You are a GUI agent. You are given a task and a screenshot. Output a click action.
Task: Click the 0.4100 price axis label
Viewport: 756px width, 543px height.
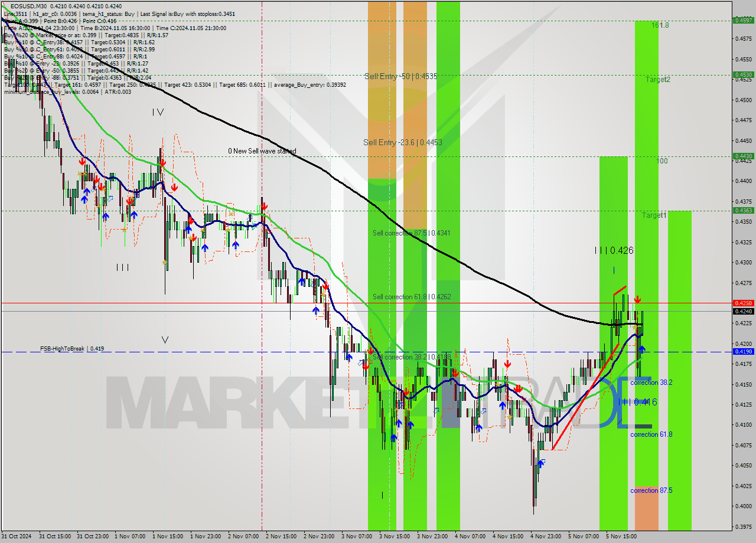(x=744, y=424)
